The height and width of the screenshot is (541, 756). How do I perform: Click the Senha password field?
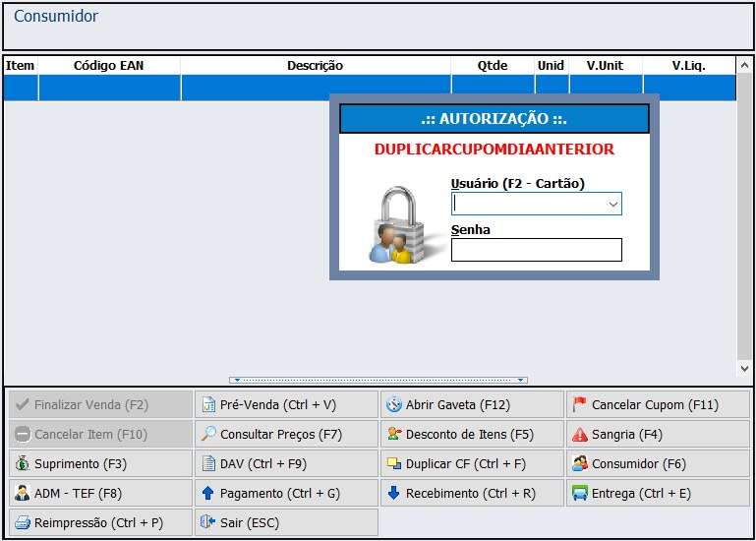pyautogui.click(x=536, y=250)
